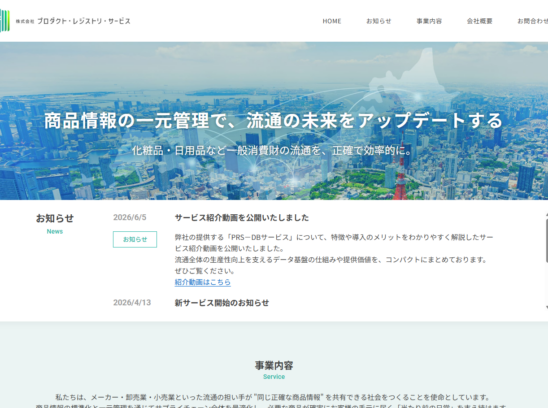Click hero headline 商品情報の一元管理で
Viewport: 548px width, 408px height.
(x=135, y=121)
